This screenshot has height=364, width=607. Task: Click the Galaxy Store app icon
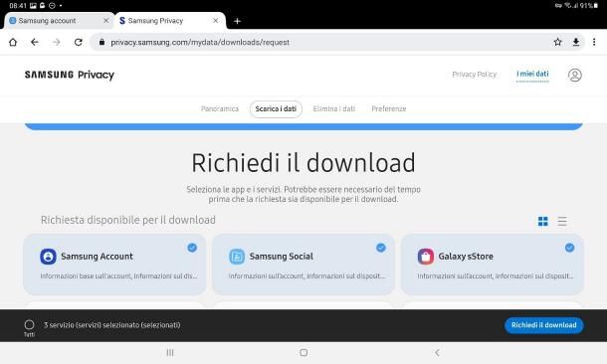pos(426,257)
